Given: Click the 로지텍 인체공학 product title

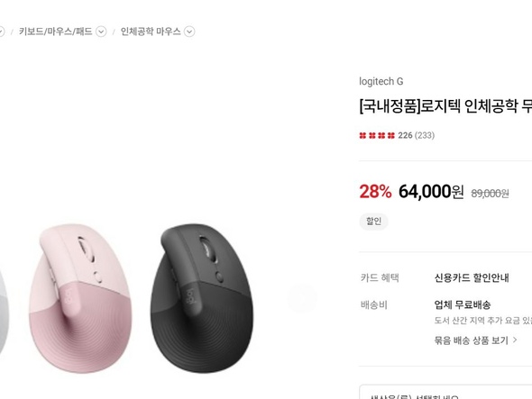Looking at the screenshot, I should tap(445, 106).
